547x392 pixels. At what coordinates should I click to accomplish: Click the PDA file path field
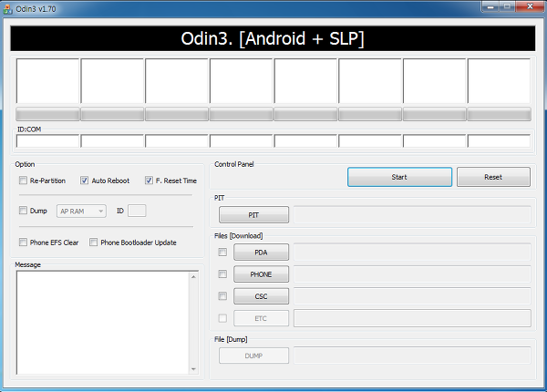[412, 253]
